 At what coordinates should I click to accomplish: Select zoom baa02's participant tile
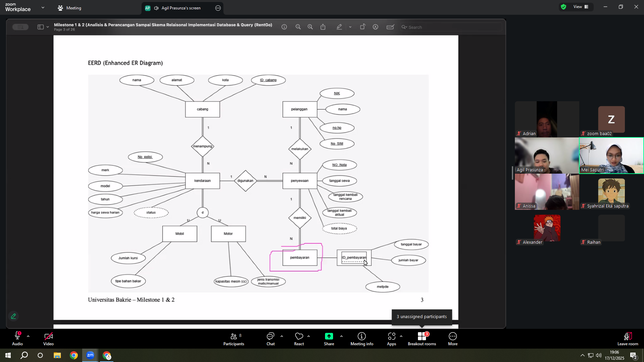tap(611, 119)
